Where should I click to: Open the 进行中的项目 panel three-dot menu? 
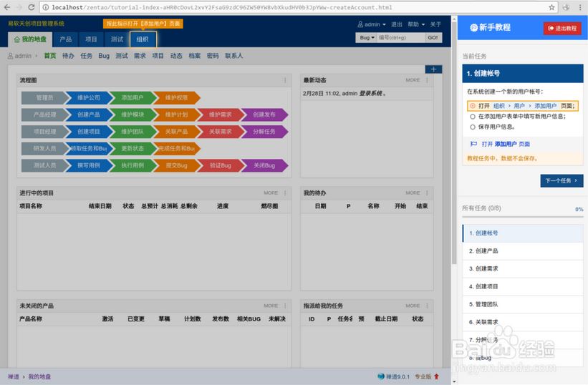[285, 193]
